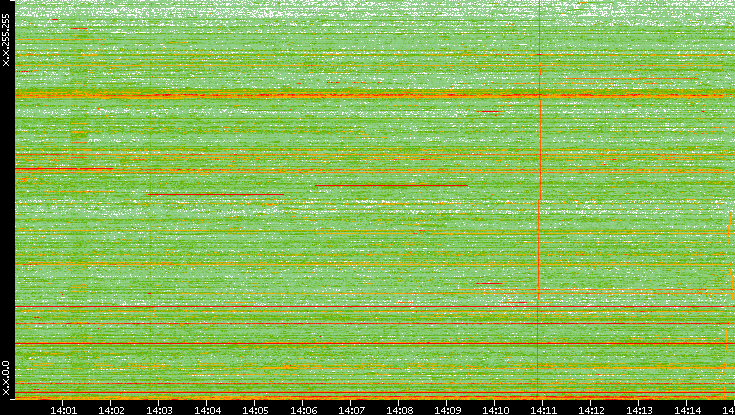735x415 pixels.
Task: Click the x.x.255.255 address axis label
Action: point(6,40)
